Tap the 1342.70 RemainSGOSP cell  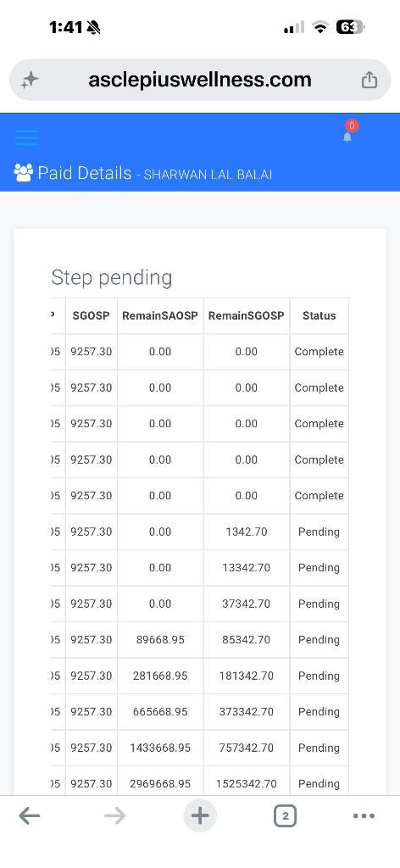tap(247, 531)
